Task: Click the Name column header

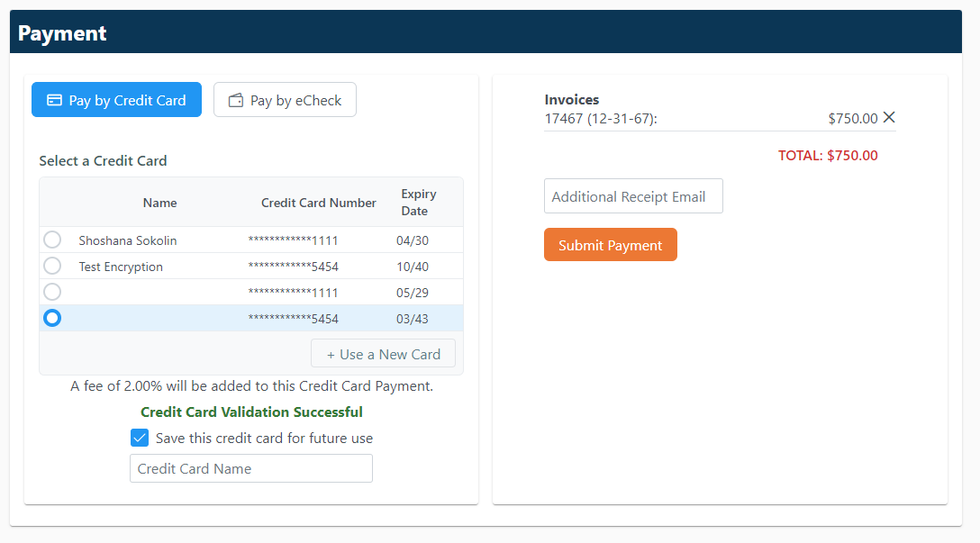Action: tap(159, 203)
